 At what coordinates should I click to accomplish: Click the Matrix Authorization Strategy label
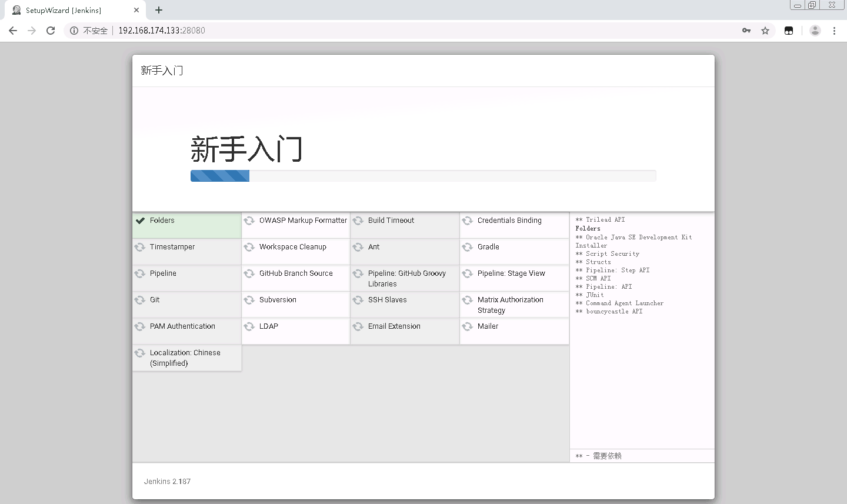[511, 305]
